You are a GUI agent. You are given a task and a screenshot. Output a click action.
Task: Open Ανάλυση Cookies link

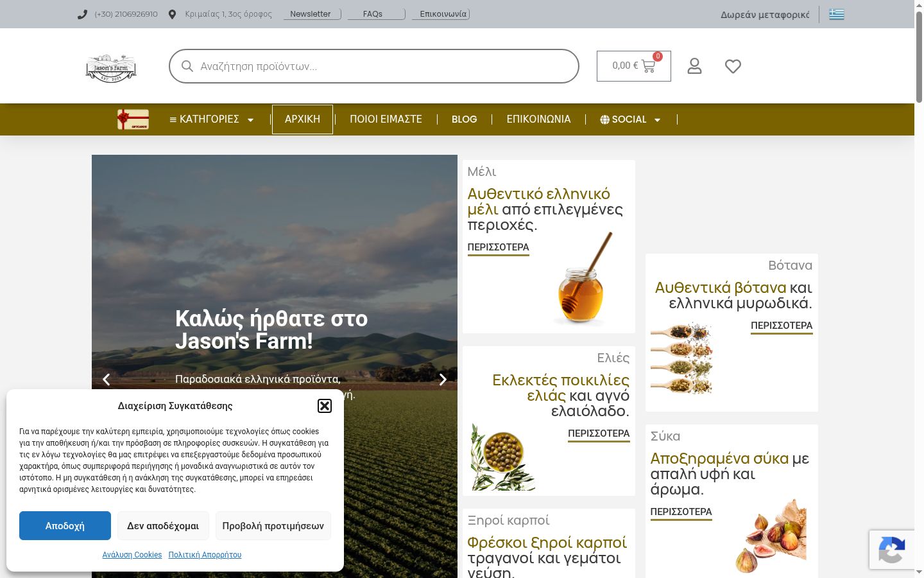coord(132,555)
